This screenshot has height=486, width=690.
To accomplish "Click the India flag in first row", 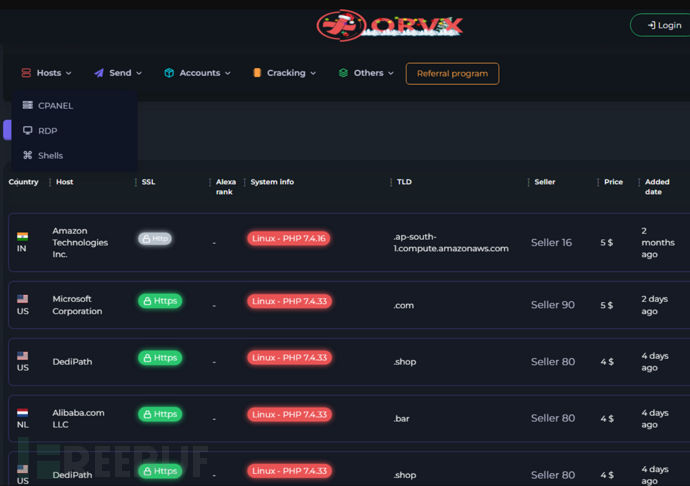I will (22, 236).
